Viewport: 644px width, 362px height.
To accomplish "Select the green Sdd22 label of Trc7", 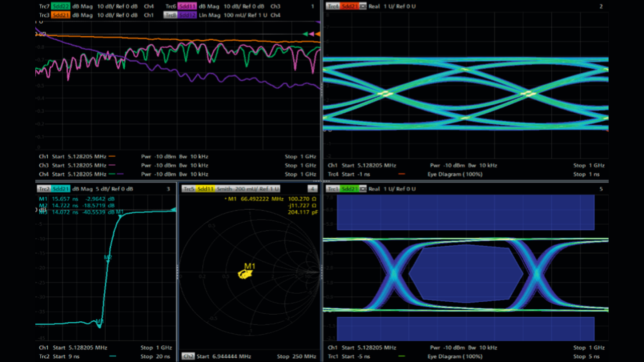I will [x=61, y=7].
